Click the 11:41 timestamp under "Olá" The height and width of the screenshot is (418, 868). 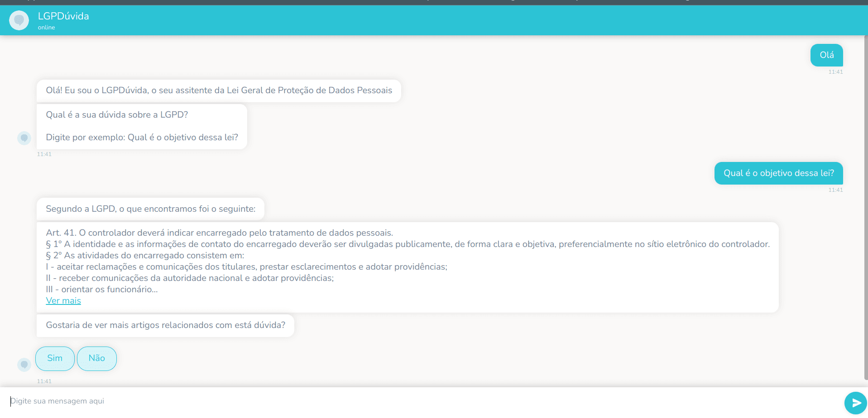click(x=835, y=72)
